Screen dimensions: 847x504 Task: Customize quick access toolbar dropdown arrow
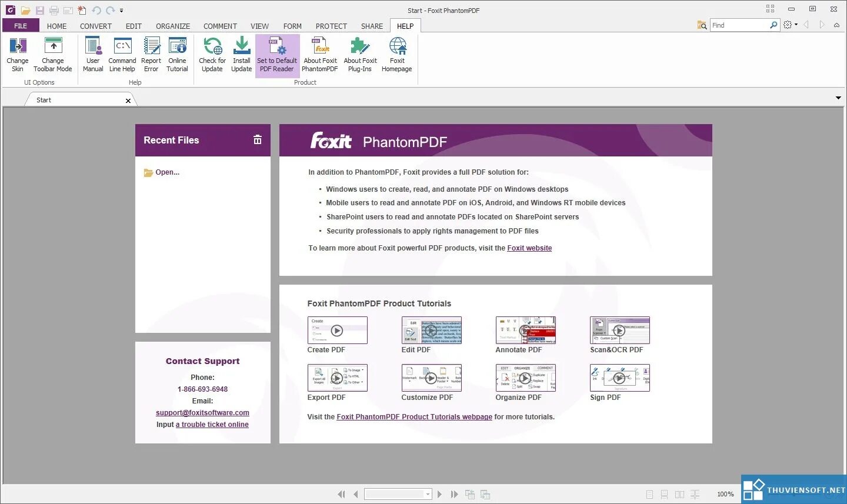point(122,11)
